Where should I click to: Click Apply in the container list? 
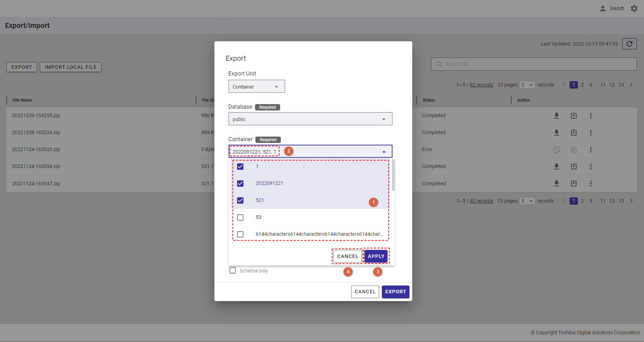376,256
